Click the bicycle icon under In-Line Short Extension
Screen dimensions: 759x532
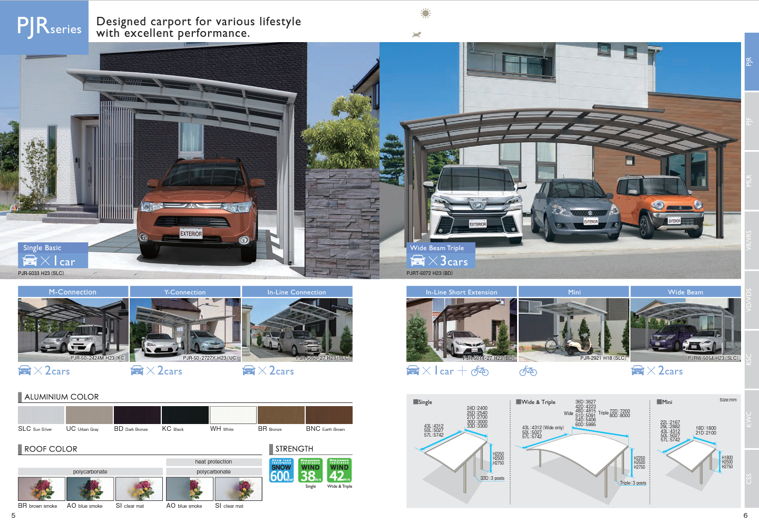pos(480,371)
